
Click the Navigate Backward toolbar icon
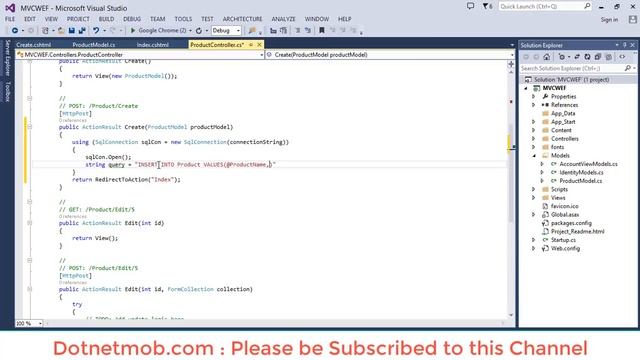(x=15, y=31)
